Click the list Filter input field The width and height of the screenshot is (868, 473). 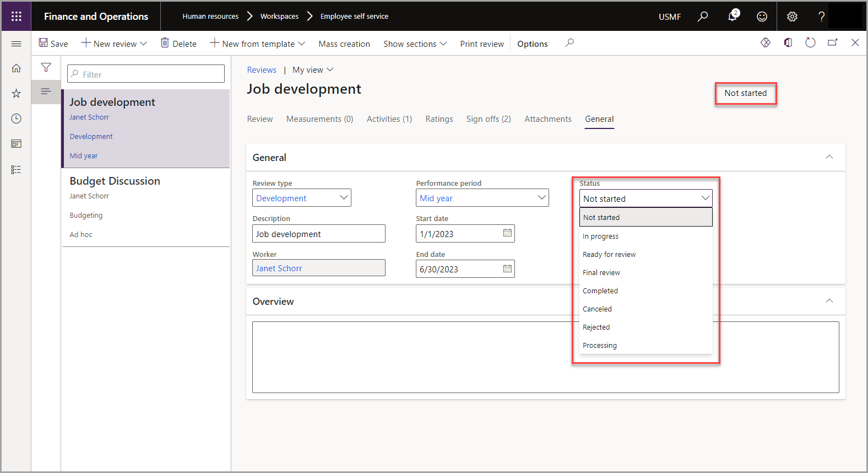tap(146, 74)
